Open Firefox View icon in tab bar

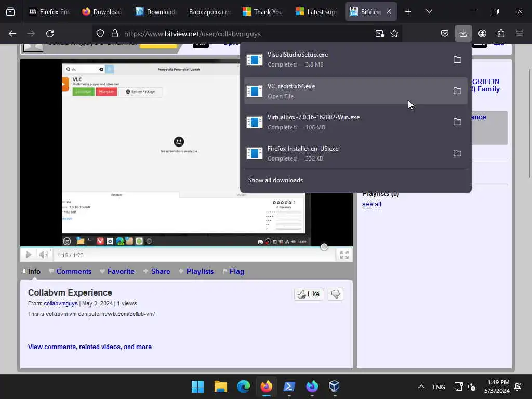coord(10,12)
